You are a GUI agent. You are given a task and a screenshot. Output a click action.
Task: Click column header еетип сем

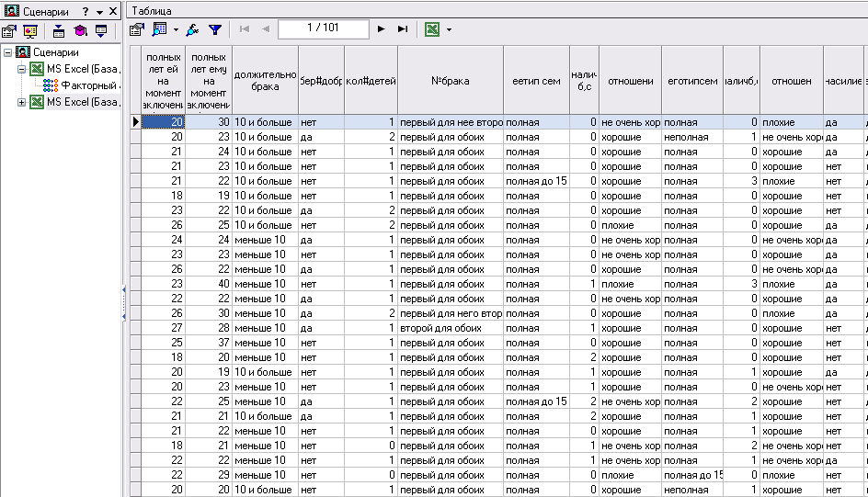536,81
